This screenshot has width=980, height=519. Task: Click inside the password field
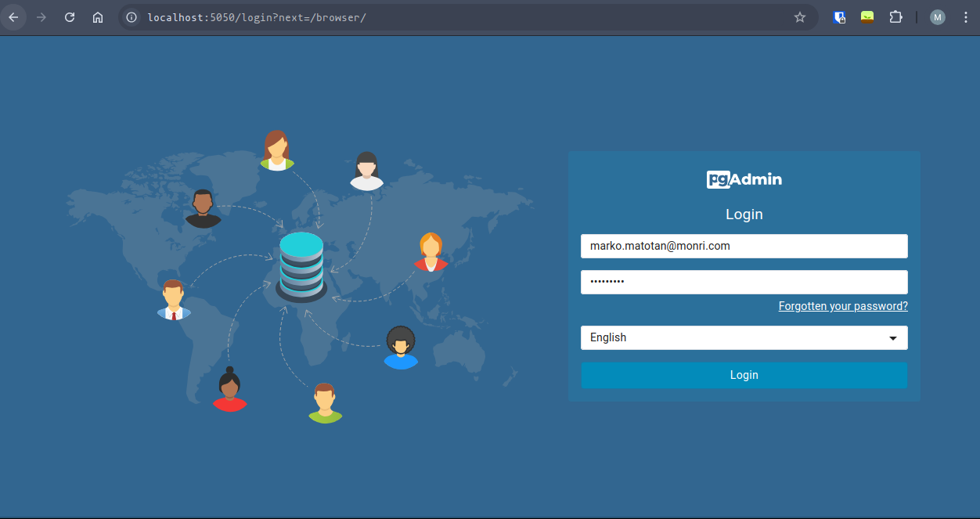pos(744,282)
